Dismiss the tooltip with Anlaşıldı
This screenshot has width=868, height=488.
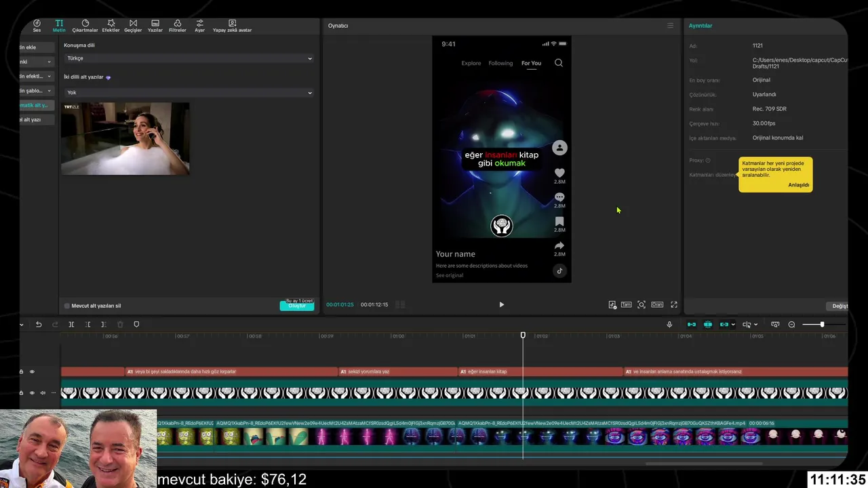[x=798, y=185]
